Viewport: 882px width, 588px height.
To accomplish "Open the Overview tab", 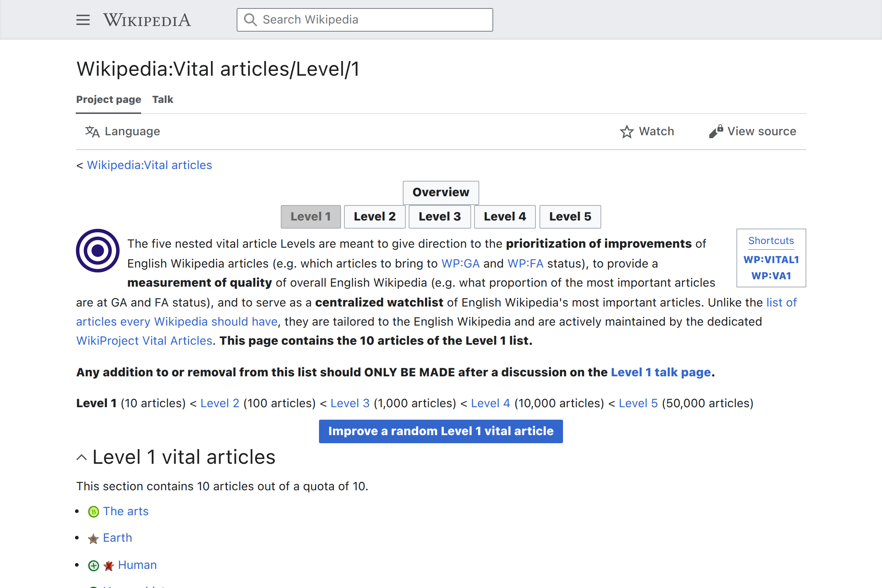I will [441, 192].
